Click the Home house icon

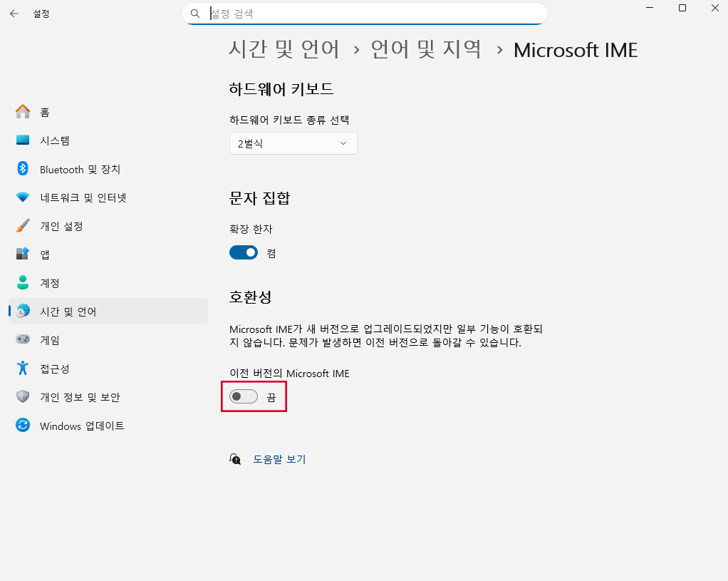(22, 111)
